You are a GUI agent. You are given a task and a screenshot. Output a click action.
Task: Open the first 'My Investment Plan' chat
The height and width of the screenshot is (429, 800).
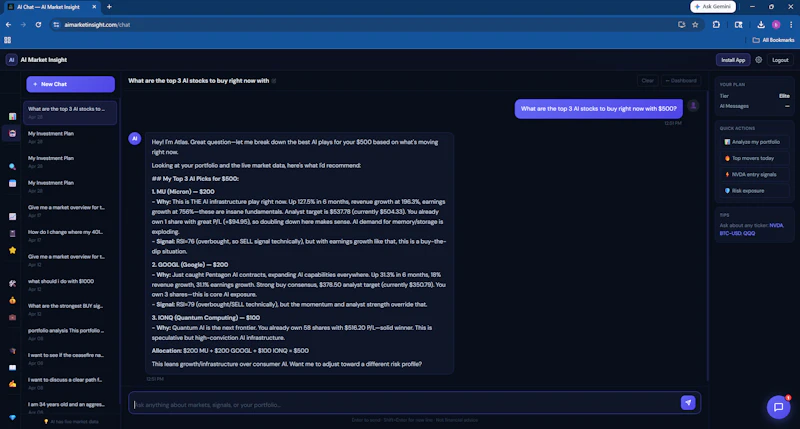[70, 137]
